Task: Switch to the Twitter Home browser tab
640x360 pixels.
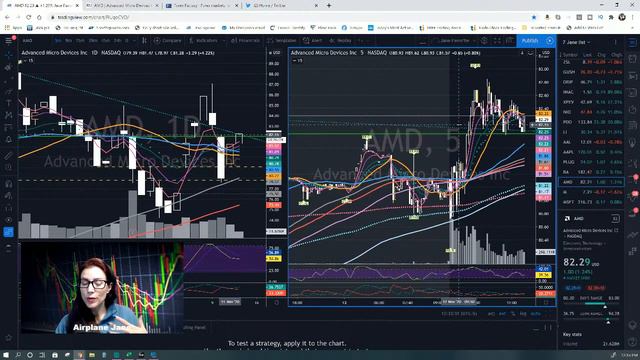Action: click(x=280, y=6)
